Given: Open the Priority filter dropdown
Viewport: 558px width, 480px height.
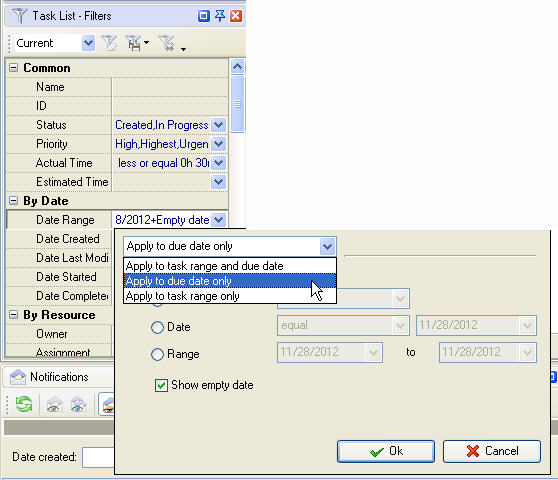Looking at the screenshot, I should [218, 144].
